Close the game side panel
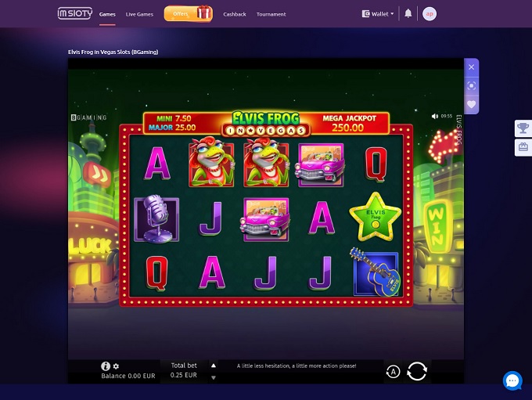 (471, 67)
